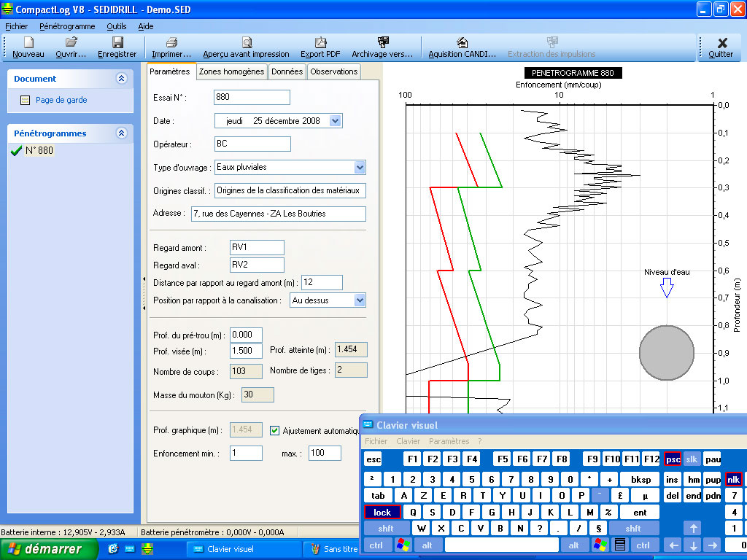Viewport: 747px width, 560px height.
Task: Click the Imprimer printer icon
Action: coord(171,42)
